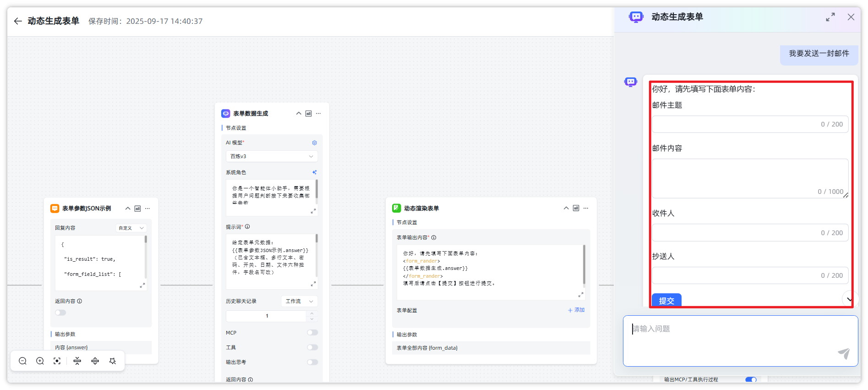This screenshot has width=868, height=390.
Task: Zoom out the workflow canvas
Action: pyautogui.click(x=22, y=361)
